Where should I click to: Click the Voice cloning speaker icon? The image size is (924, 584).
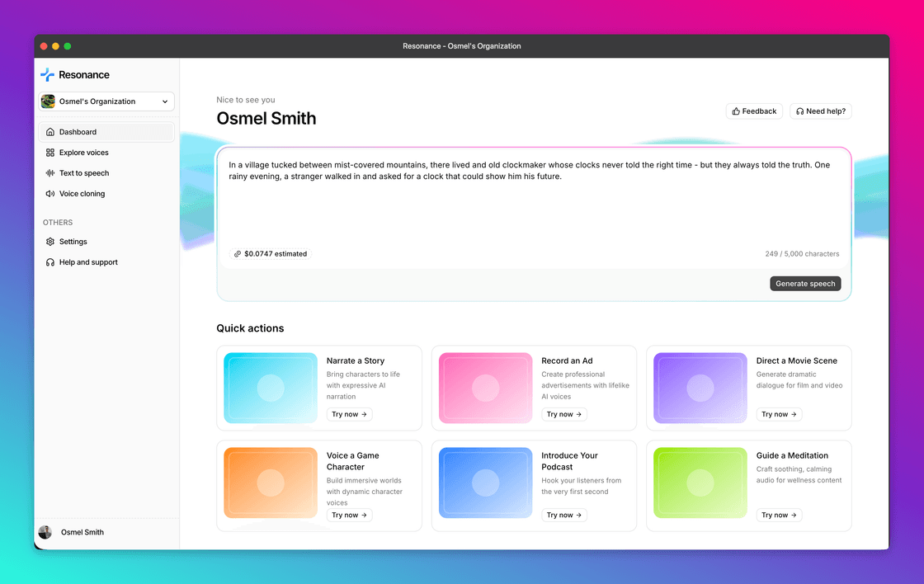[x=50, y=194]
